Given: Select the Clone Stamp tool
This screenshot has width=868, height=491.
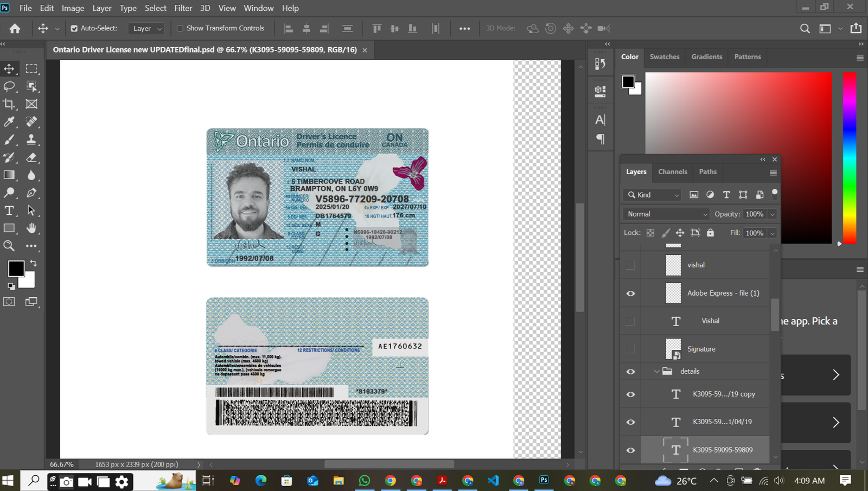Looking at the screenshot, I should tap(31, 139).
